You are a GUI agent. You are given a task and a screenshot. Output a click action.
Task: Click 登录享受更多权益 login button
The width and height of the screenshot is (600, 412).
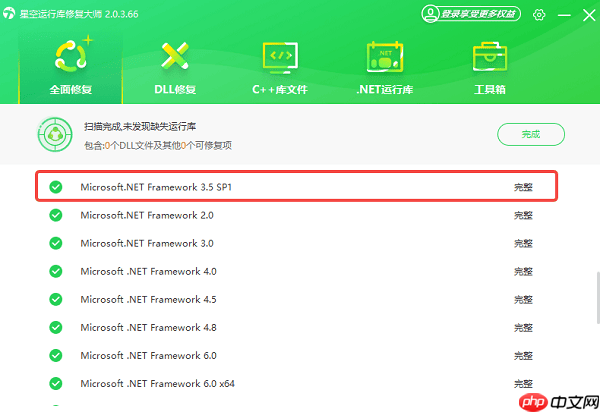(471, 14)
